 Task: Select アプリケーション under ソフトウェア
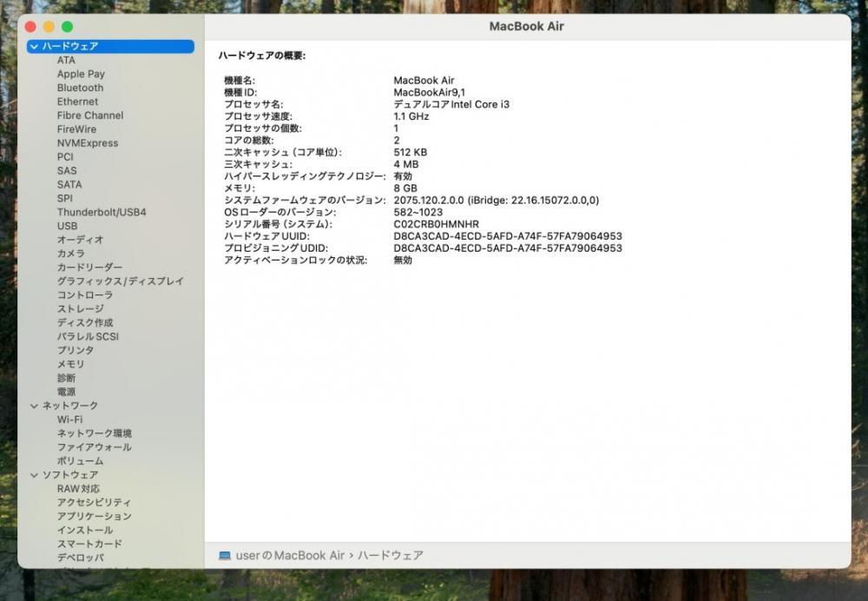pos(94,517)
